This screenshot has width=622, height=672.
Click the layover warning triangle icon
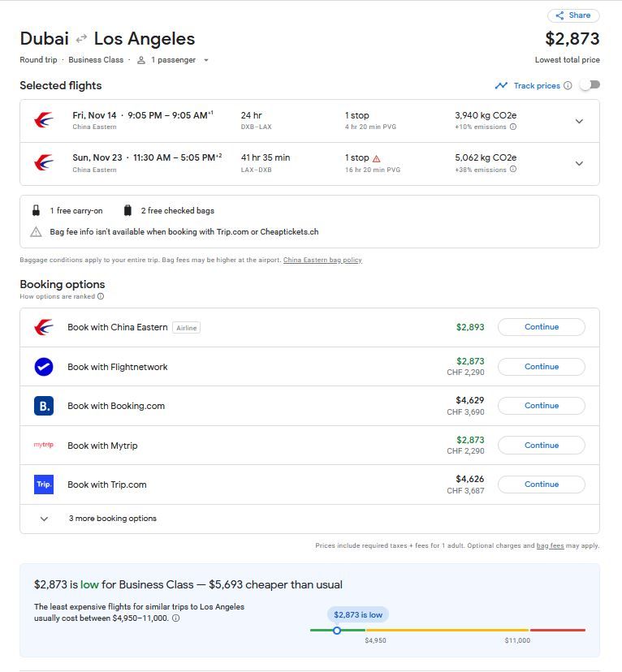click(376, 158)
